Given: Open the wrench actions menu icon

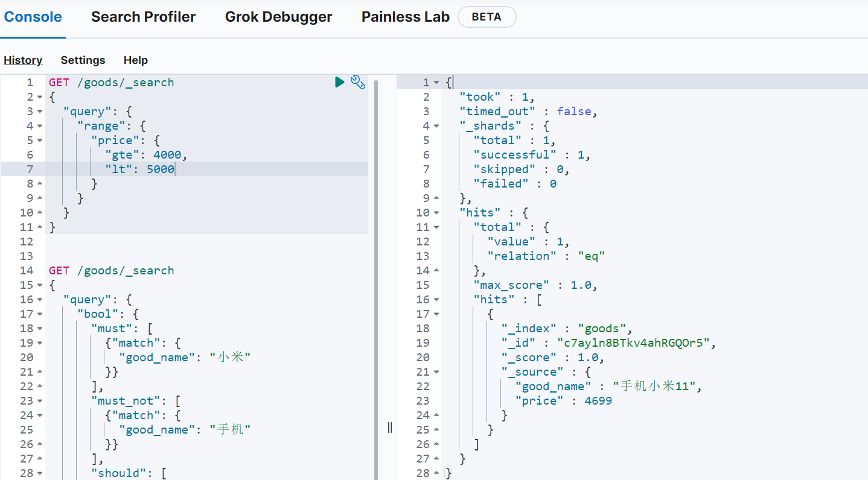Looking at the screenshot, I should tap(358, 82).
